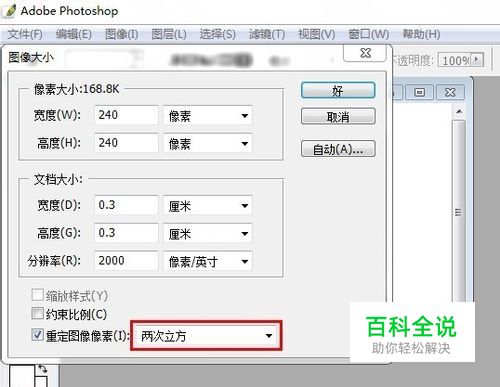Screen dimensions: 500x387
Task: Click the swap foreground/background colors icon
Action: 42,369
